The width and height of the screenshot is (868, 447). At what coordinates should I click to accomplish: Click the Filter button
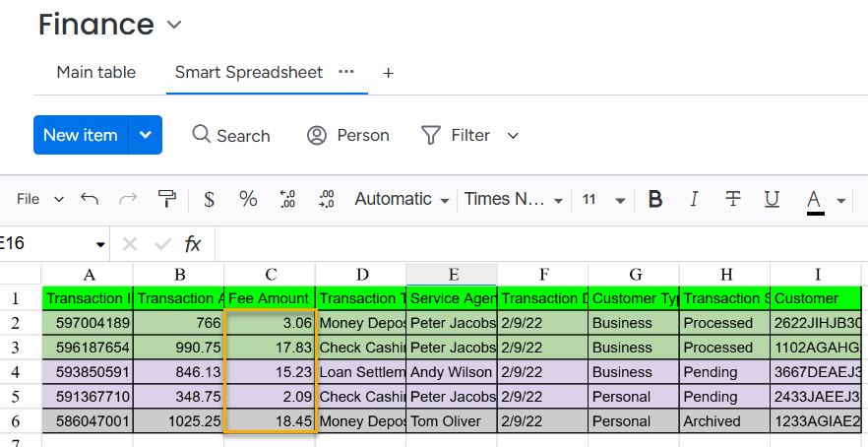click(469, 135)
